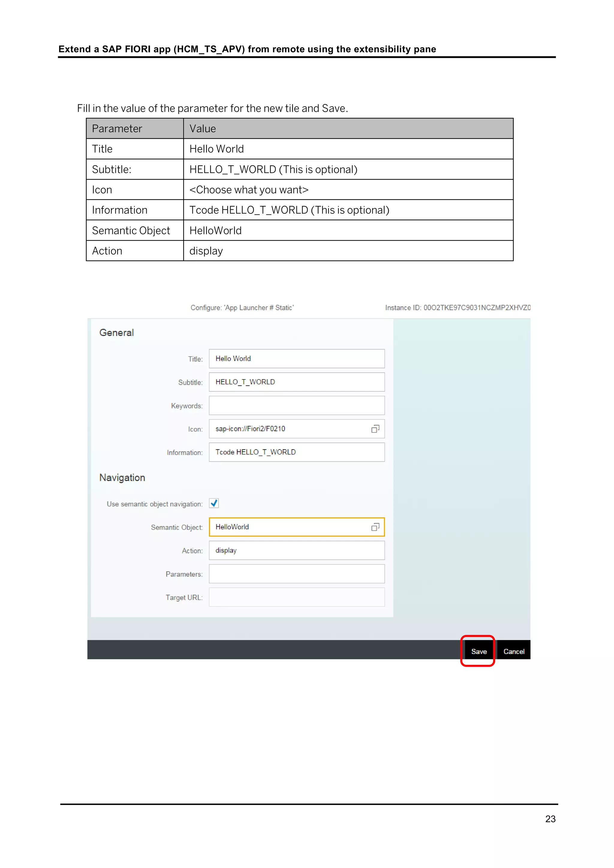Screen dimensions: 614x868
Task: Click the Instance ID text
Action: point(458,308)
